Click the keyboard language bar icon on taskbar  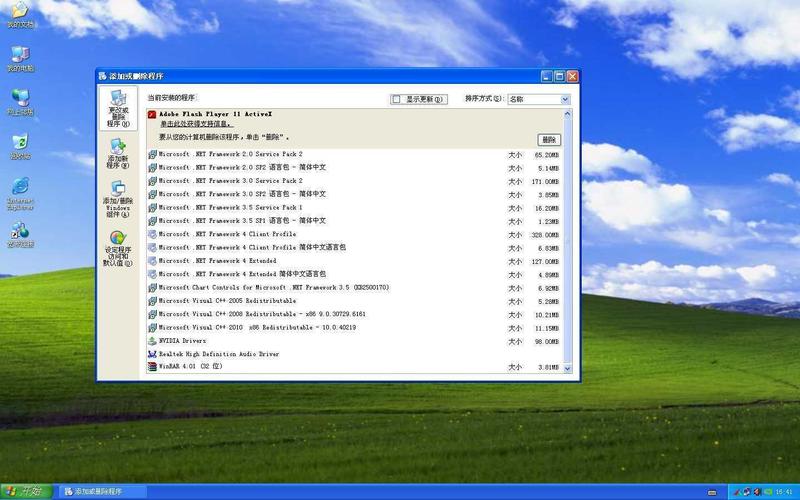712,492
